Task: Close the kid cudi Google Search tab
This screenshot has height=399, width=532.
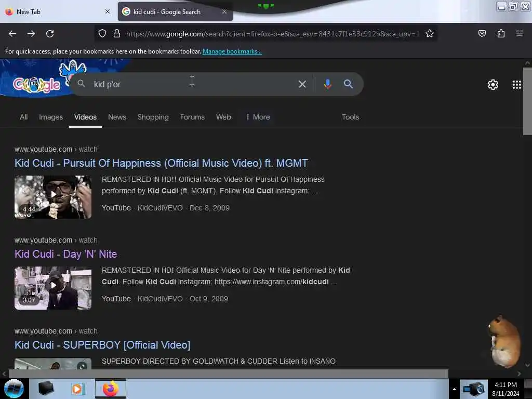Action: [224, 11]
